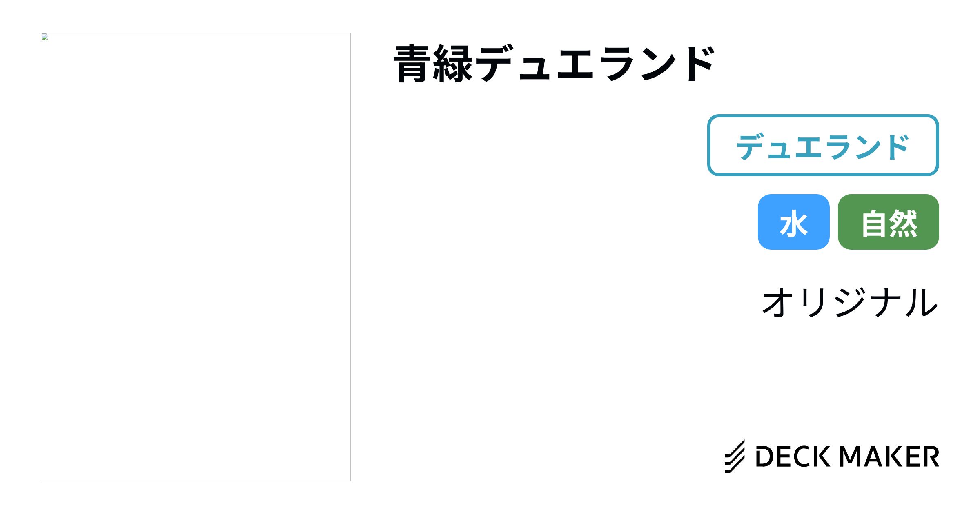Click the 自然 text inside green badge
The height and width of the screenshot is (514, 980).
tap(889, 223)
